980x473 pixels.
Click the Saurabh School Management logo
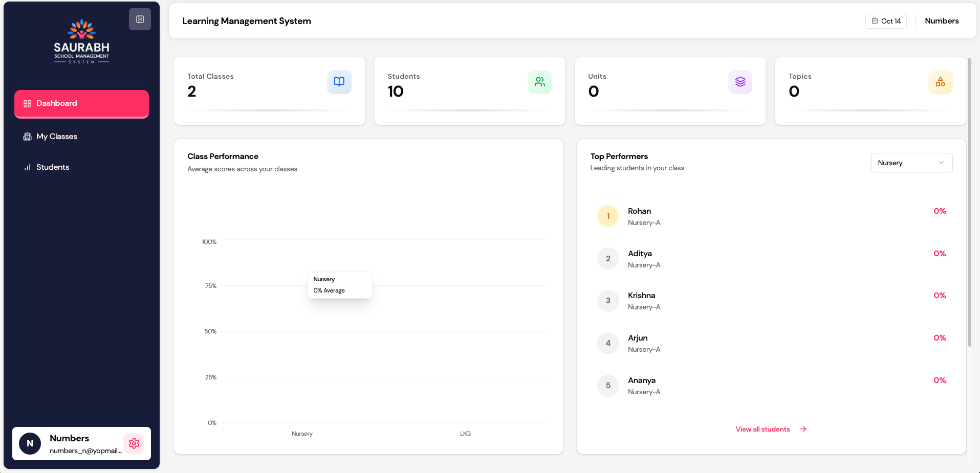82,42
